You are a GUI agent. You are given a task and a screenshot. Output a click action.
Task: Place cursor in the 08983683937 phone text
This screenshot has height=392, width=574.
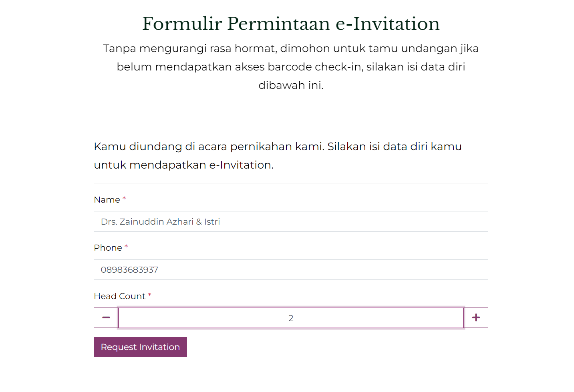(x=129, y=269)
